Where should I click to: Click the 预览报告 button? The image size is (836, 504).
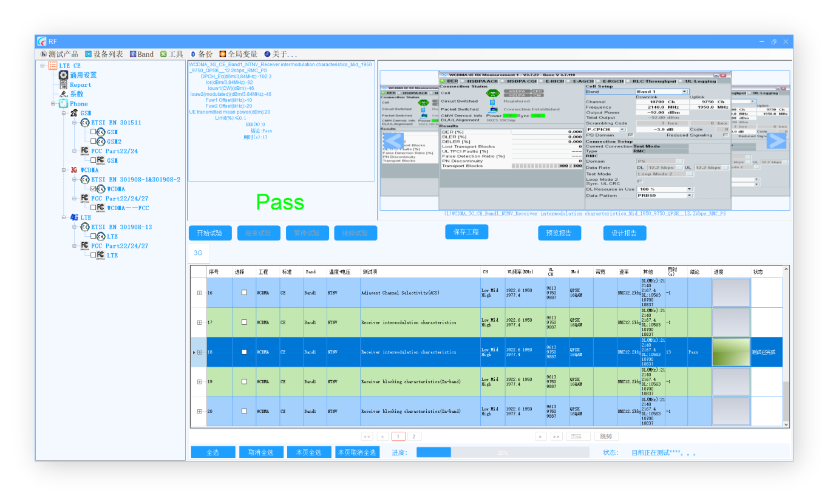click(x=559, y=233)
